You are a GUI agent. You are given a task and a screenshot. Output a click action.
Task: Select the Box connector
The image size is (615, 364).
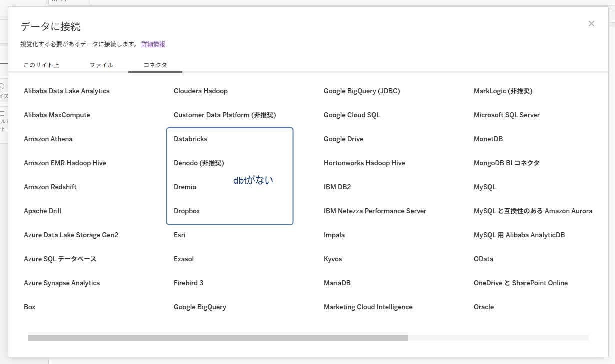[30, 307]
